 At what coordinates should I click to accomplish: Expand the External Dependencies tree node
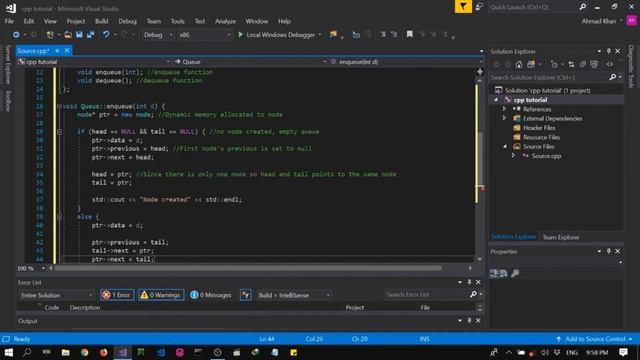coord(504,118)
